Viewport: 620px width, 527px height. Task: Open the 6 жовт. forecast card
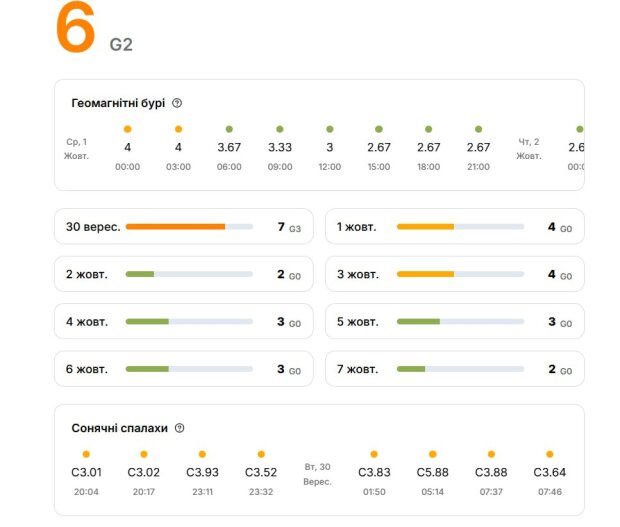tap(183, 369)
